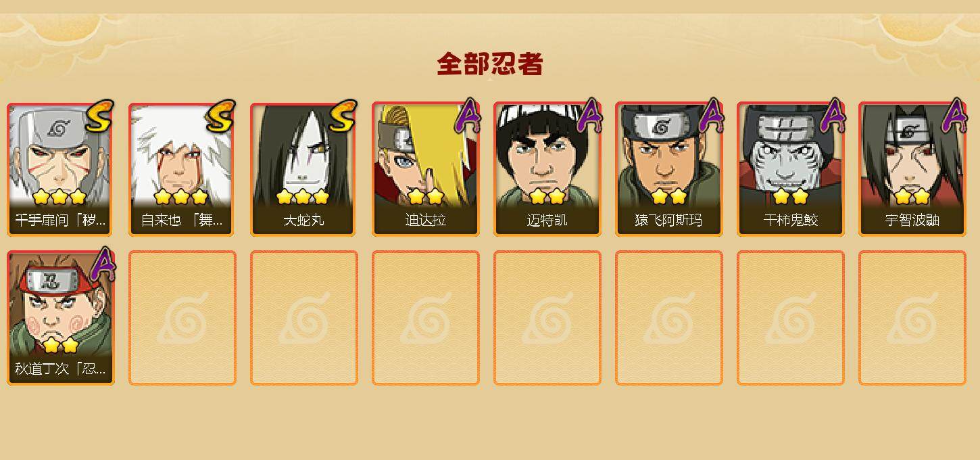
Task: Choose the 大蛇丸 ninja card
Action: [304, 169]
